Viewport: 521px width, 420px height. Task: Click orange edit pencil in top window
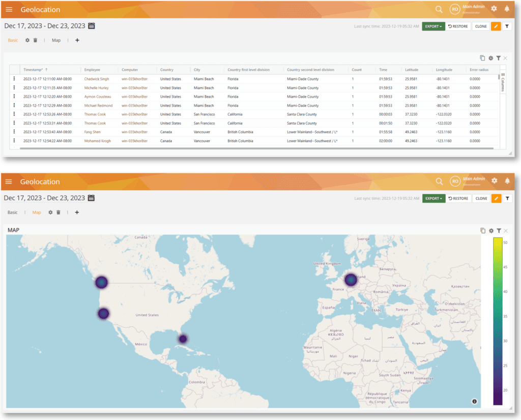496,26
